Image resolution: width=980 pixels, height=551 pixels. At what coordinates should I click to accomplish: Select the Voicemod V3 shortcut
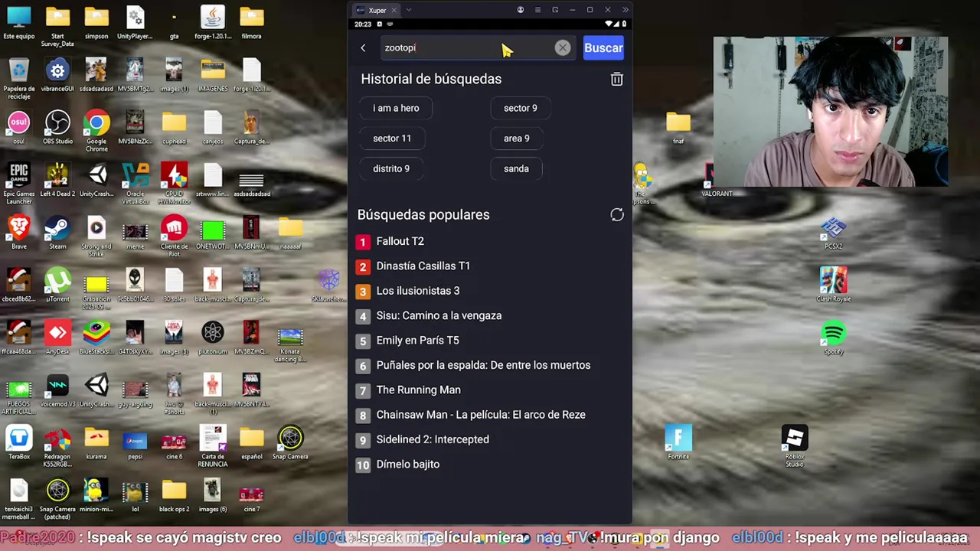click(x=58, y=390)
